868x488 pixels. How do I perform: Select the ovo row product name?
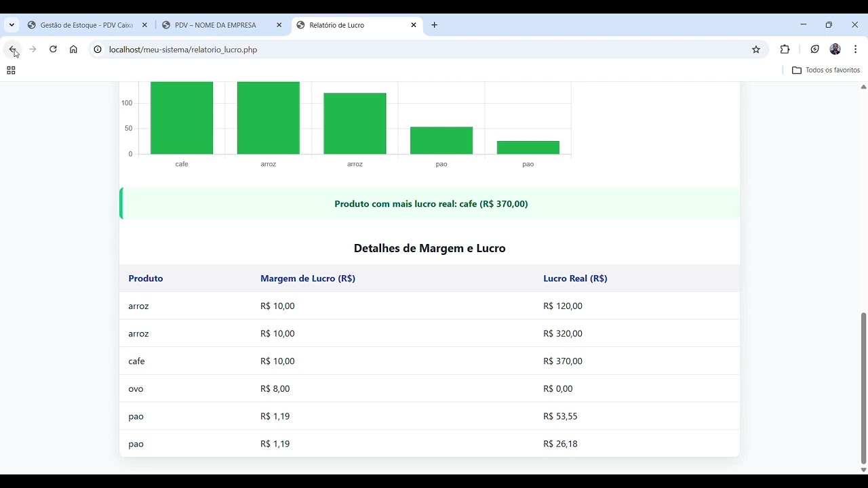pyautogui.click(x=136, y=389)
